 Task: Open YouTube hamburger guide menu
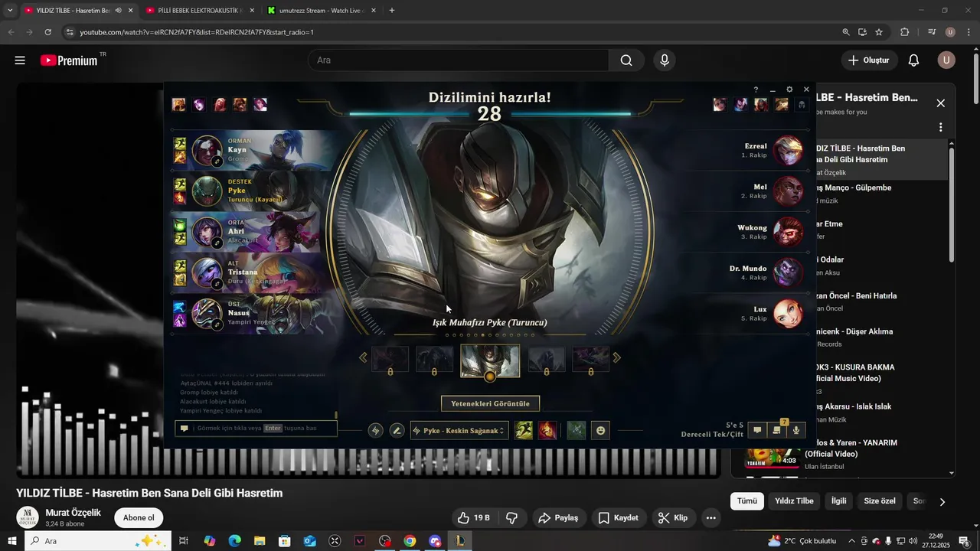[20, 60]
